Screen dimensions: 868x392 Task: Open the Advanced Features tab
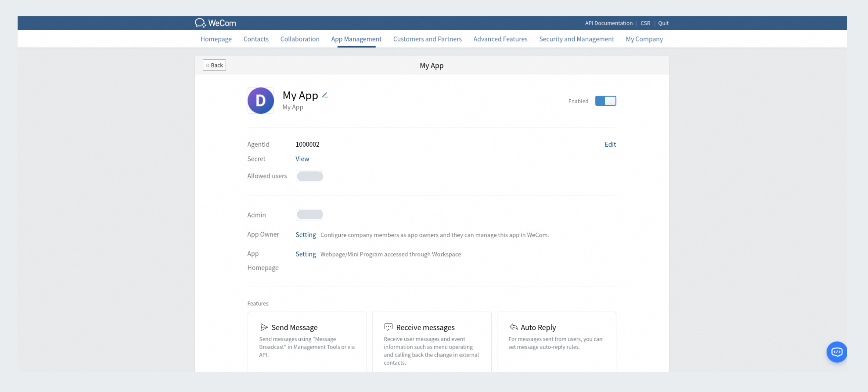pos(500,39)
